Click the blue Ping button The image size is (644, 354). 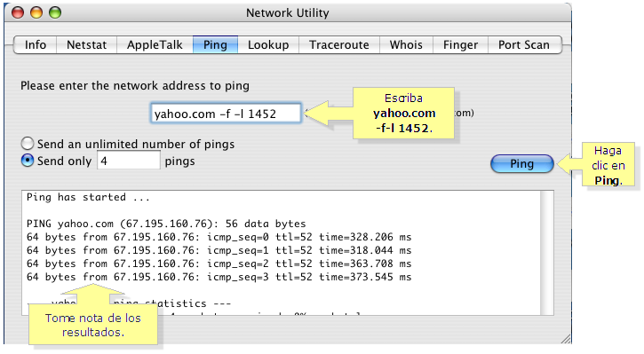[522, 163]
